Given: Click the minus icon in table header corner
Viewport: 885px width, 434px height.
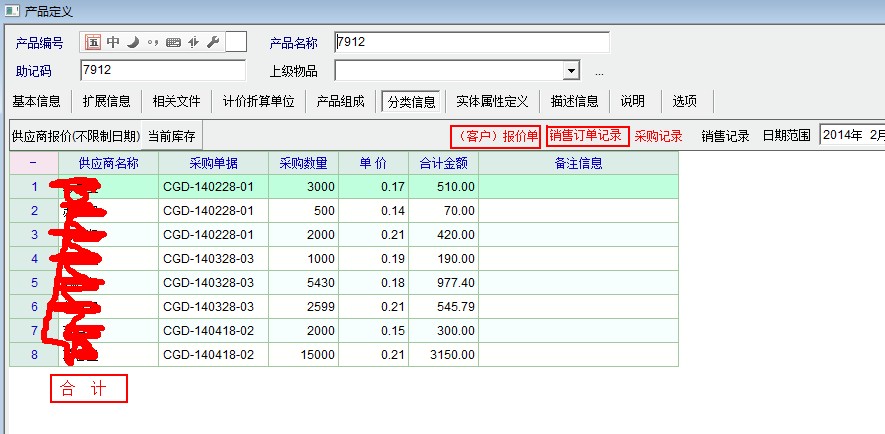Looking at the screenshot, I should pos(34,163).
